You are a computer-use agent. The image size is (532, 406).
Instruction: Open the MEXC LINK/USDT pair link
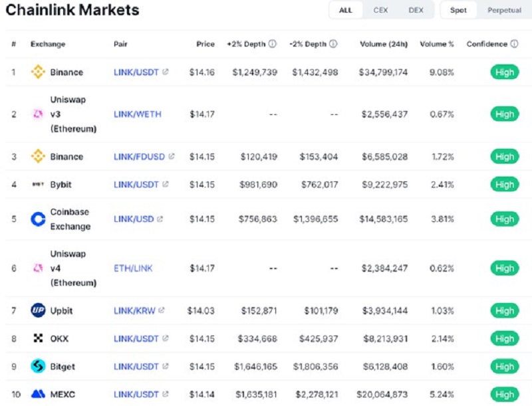[136, 394]
